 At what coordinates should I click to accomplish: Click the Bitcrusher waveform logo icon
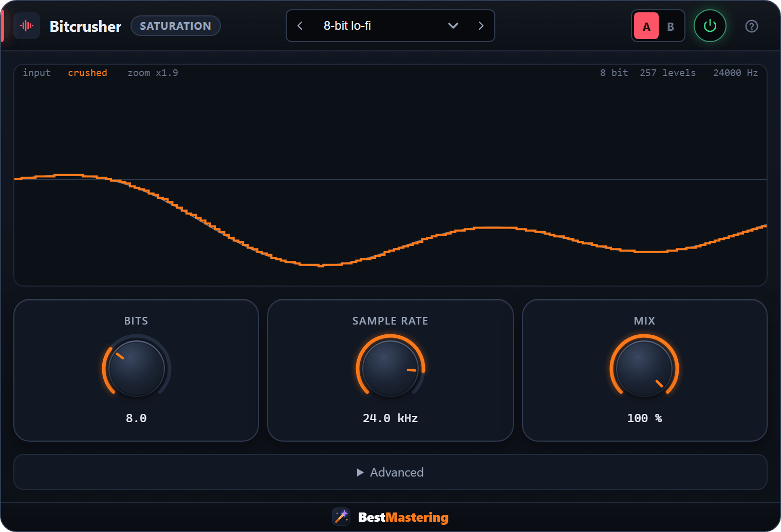(27, 26)
